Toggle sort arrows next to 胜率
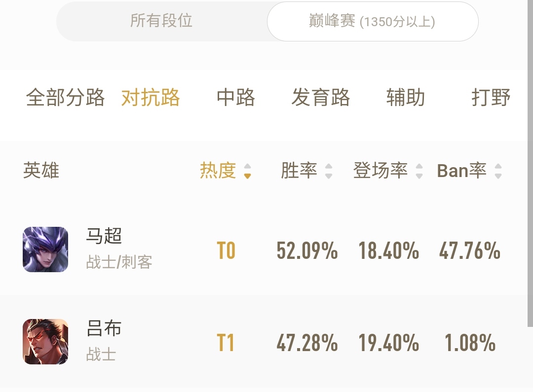The height and width of the screenshot is (392, 533). (328, 171)
